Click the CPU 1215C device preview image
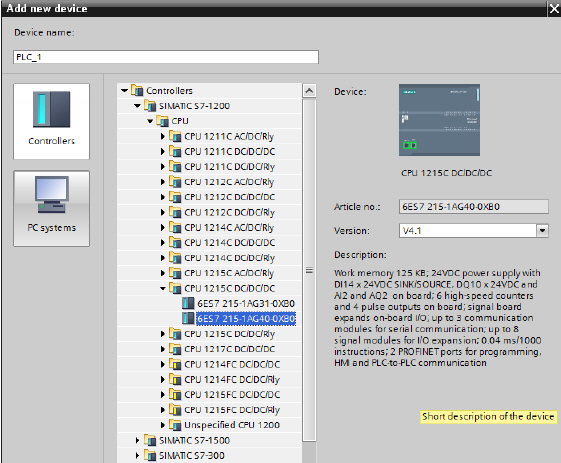The width and height of the screenshot is (561, 463). [x=439, y=120]
